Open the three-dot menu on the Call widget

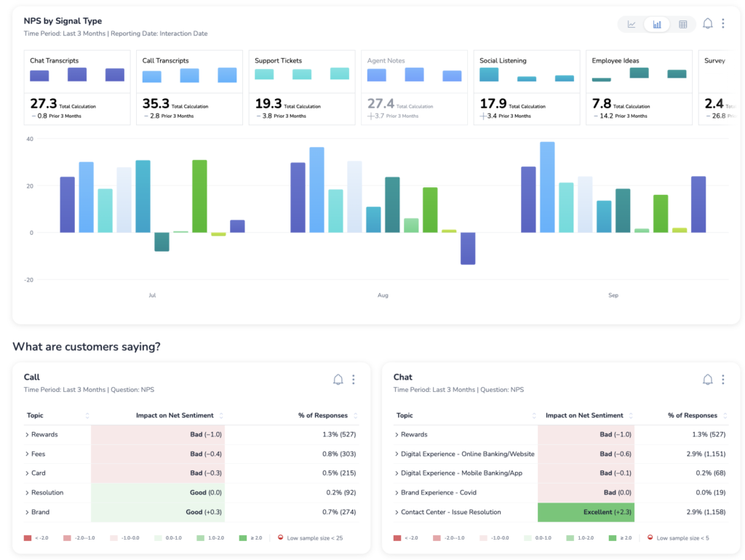(354, 379)
